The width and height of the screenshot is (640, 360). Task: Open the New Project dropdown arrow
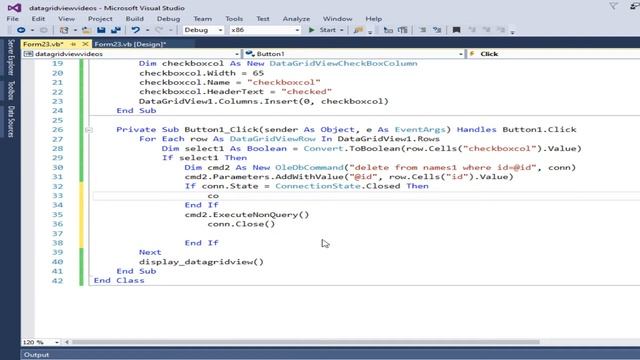[75, 30]
